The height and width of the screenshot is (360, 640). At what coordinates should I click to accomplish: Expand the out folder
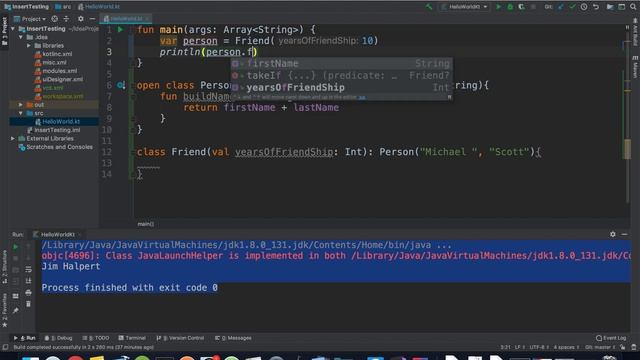pyautogui.click(x=21, y=104)
